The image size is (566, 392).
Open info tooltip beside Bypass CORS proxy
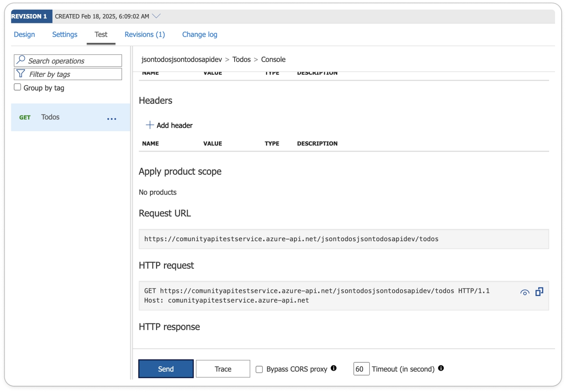click(x=334, y=368)
